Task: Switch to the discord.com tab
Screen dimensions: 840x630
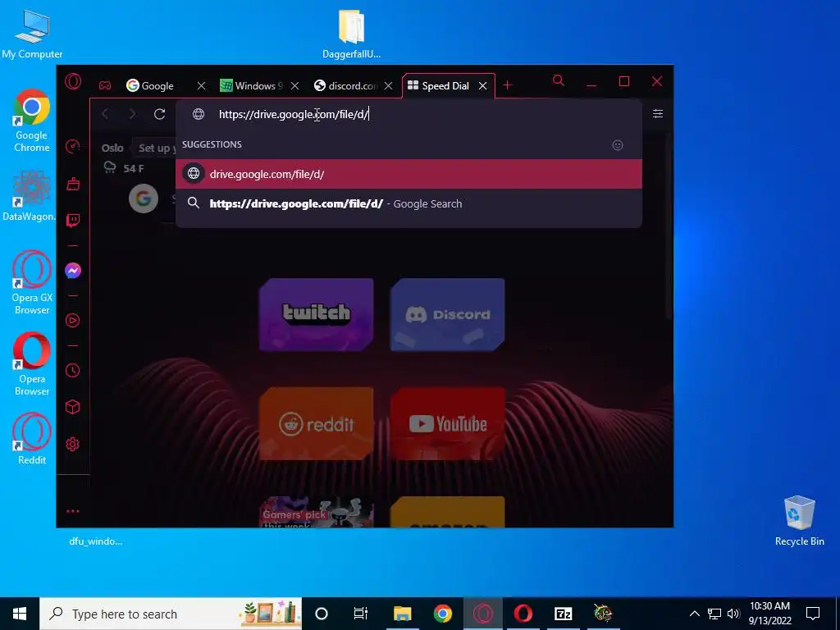Action: (346, 85)
